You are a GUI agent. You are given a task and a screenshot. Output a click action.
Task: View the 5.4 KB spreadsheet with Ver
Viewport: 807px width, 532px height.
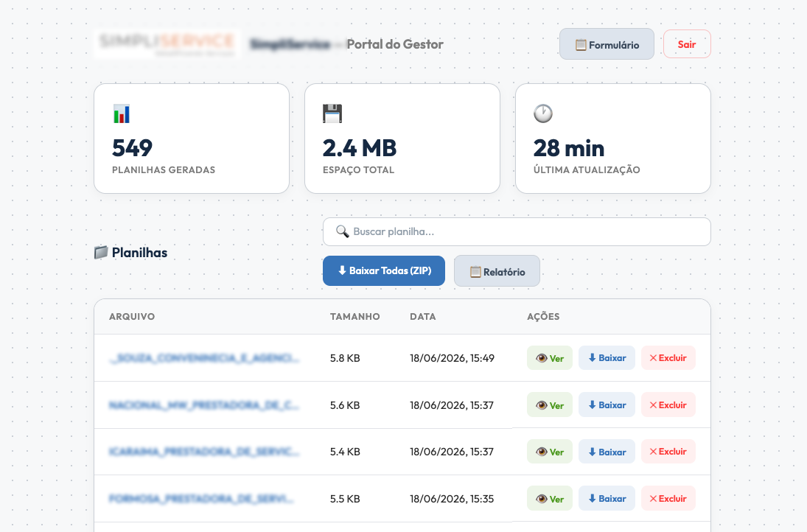tap(549, 452)
